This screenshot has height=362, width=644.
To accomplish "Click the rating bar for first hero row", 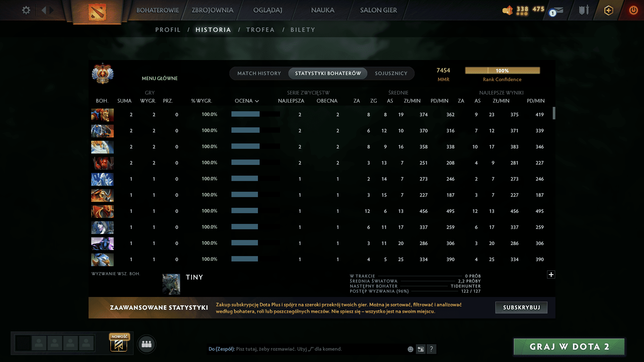I will 256,114.
